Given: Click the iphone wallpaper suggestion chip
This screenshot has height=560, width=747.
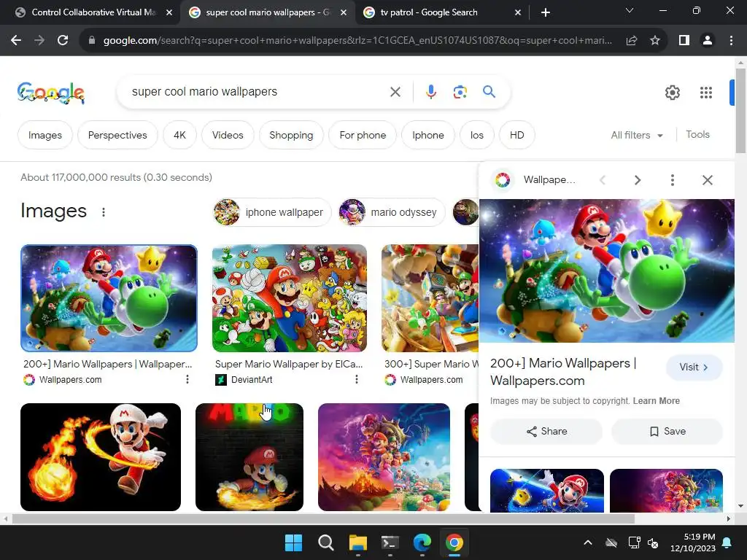Looking at the screenshot, I should [271, 212].
